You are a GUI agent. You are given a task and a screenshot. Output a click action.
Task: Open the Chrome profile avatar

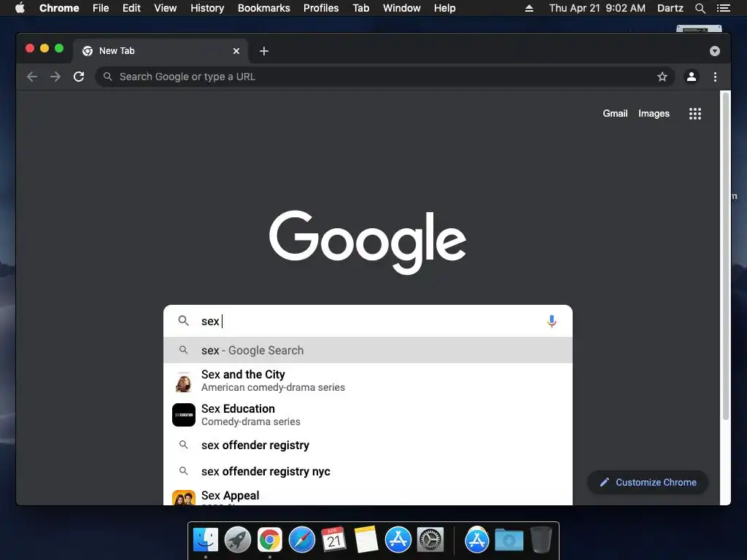pyautogui.click(x=692, y=77)
